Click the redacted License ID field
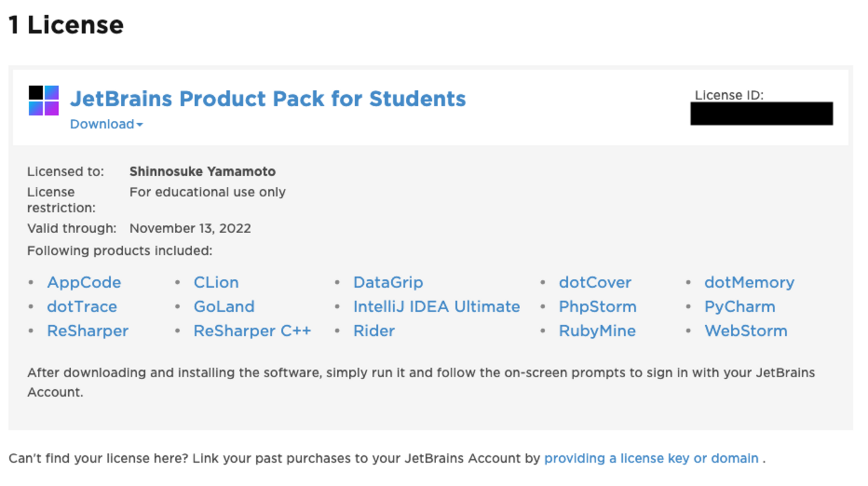Screen dimensions: 868x486 761,114
